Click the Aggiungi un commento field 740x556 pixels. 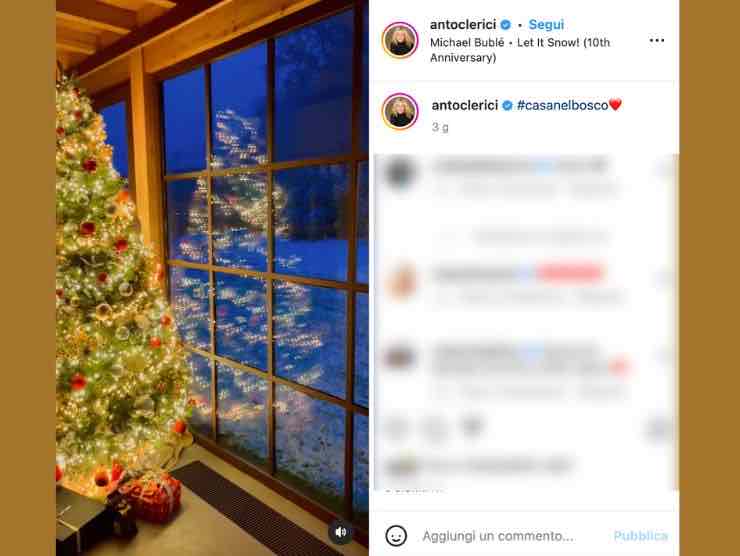click(x=498, y=536)
